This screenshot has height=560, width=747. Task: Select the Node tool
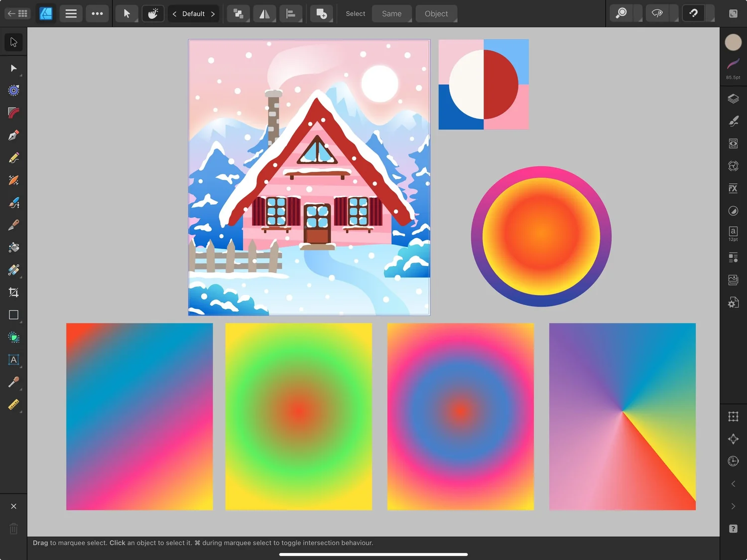pos(13,68)
